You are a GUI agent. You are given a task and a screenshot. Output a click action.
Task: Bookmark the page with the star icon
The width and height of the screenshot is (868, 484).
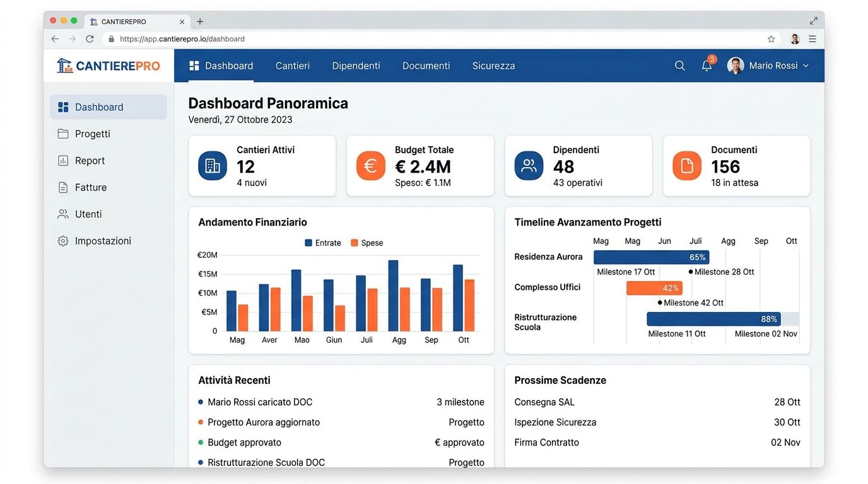[771, 38]
